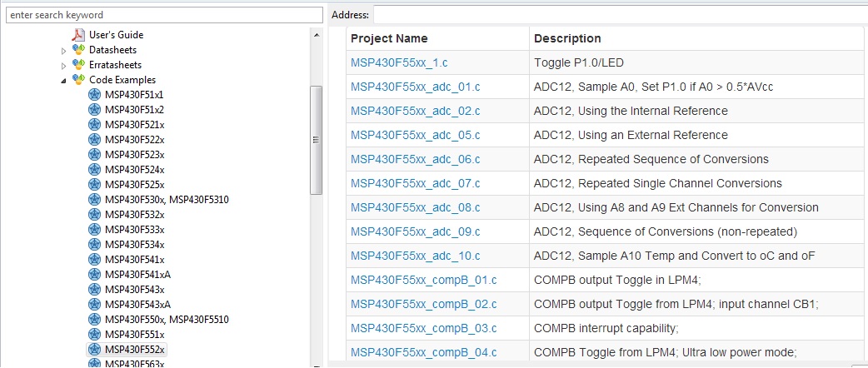The image size is (868, 368).
Task: Click the search keyword input field
Action: point(162,15)
